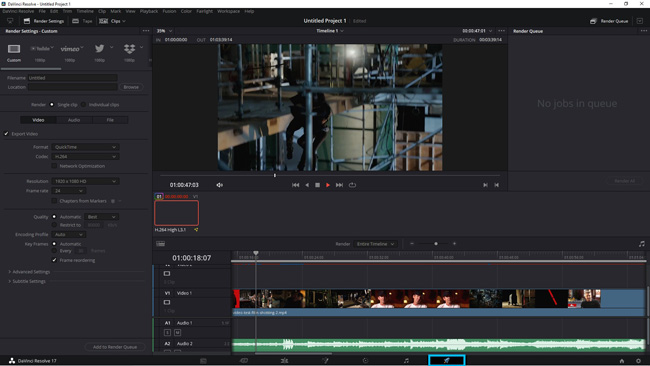Open the Fairlight menu
Image resolution: width=650 pixels, height=366 pixels.
coord(204,11)
